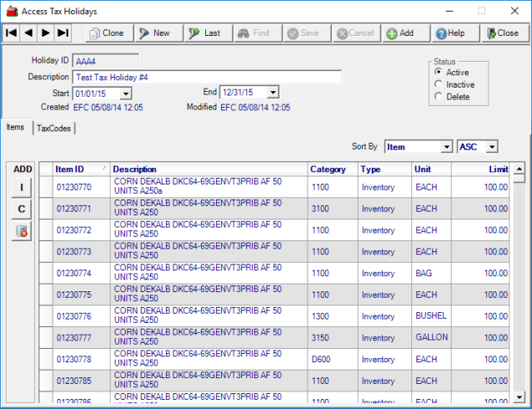Image resolution: width=532 pixels, height=409 pixels.
Task: Open the Start date dropdown
Action: click(125, 93)
